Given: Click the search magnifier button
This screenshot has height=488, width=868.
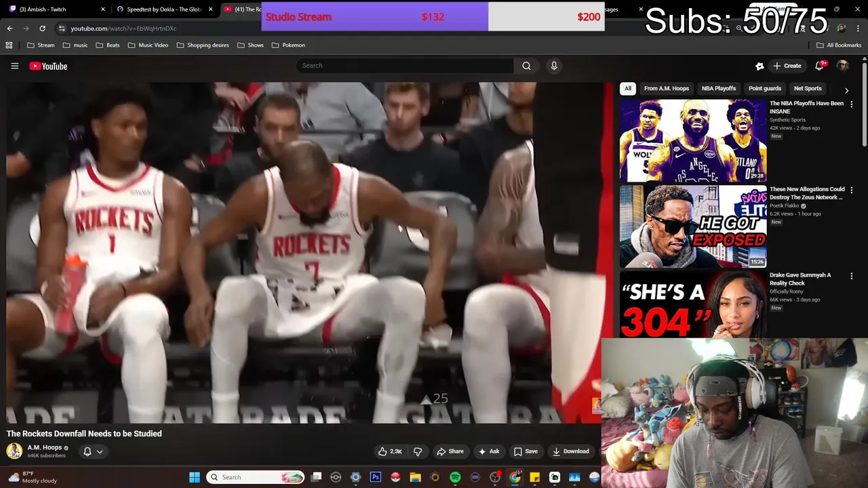Looking at the screenshot, I should [x=526, y=66].
